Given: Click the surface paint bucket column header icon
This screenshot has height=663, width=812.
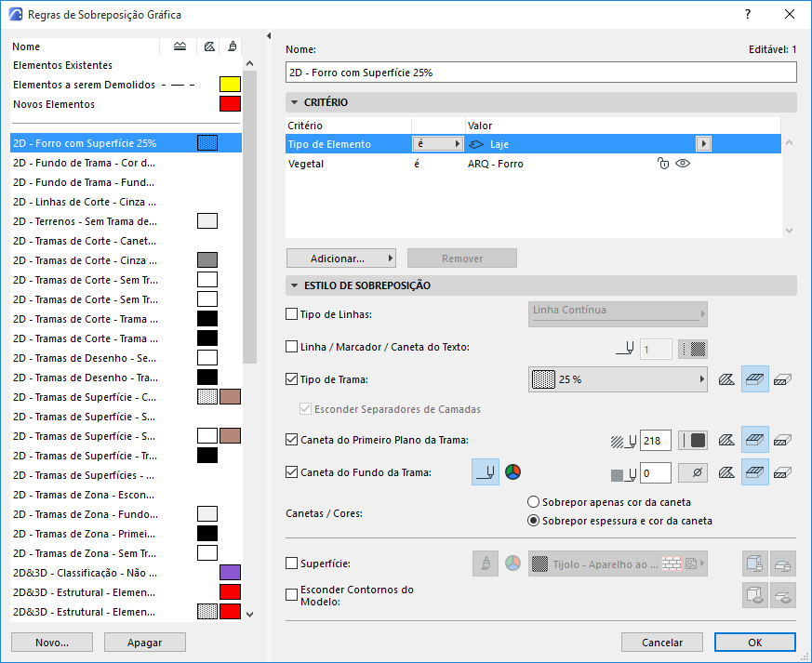Looking at the screenshot, I should coord(233,46).
